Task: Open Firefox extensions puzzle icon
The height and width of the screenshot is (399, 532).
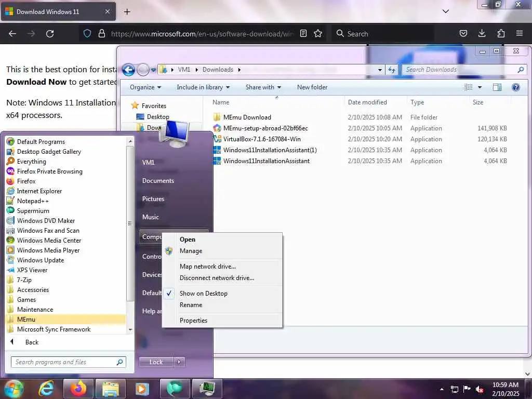Action: tap(501, 34)
